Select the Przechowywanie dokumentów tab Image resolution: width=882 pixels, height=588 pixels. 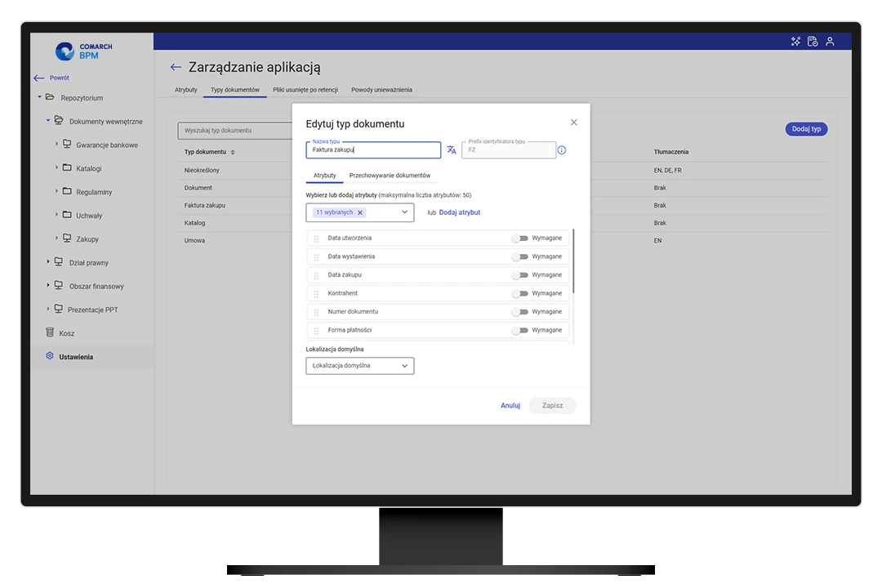coord(390,176)
